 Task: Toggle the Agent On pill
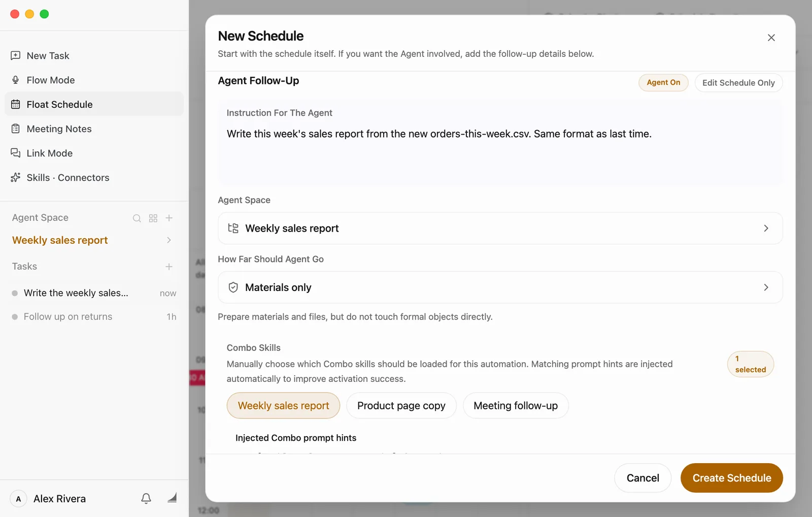point(663,82)
